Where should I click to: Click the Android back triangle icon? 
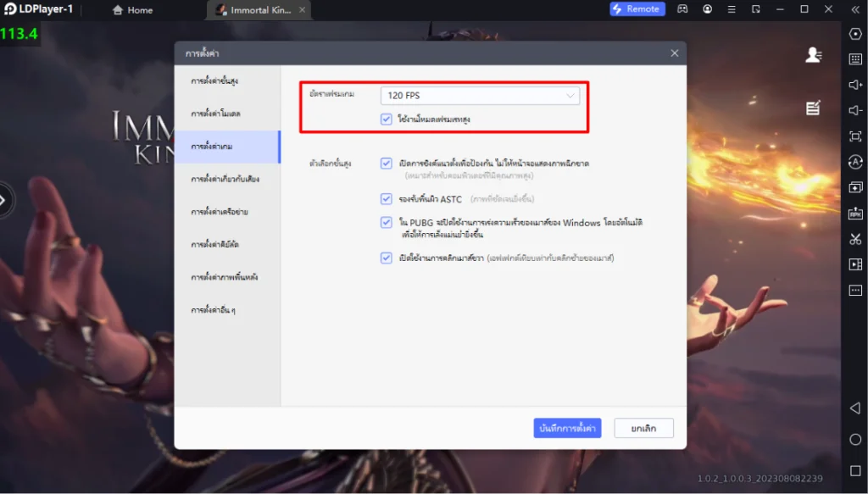click(855, 408)
